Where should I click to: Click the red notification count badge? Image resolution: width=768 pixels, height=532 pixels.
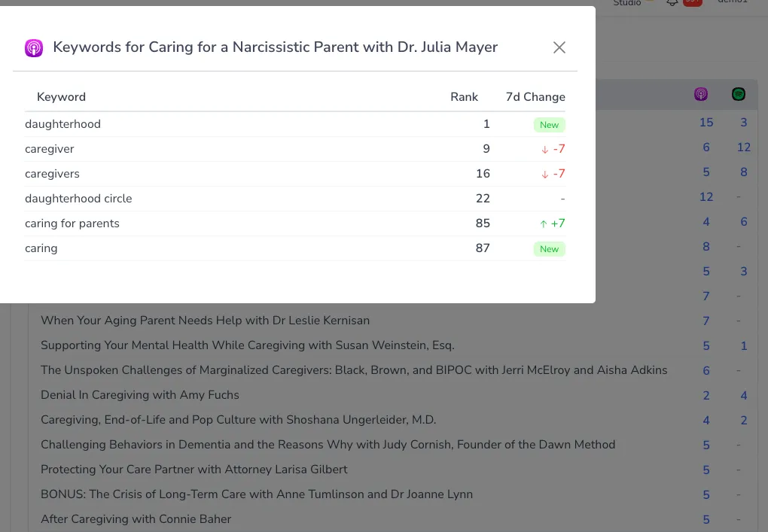(693, 2)
